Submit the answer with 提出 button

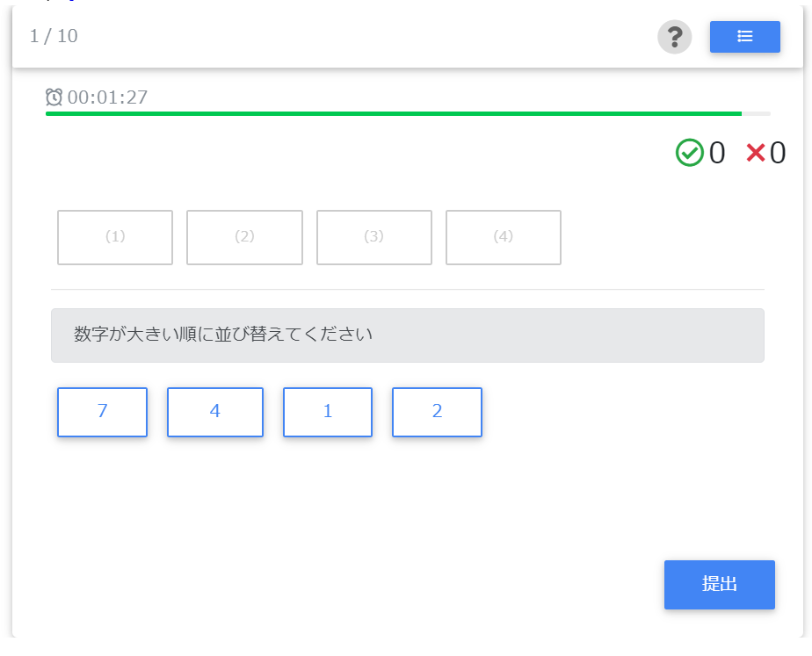[x=720, y=585]
